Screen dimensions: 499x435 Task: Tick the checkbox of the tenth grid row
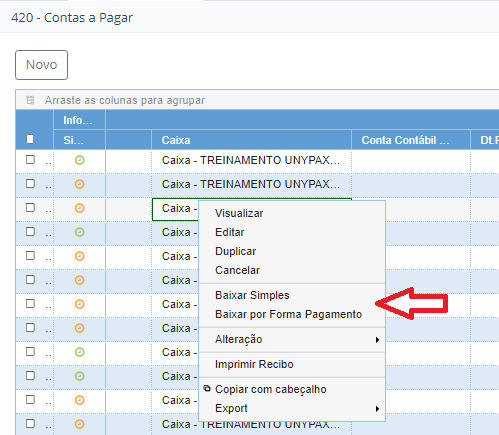[x=30, y=376]
